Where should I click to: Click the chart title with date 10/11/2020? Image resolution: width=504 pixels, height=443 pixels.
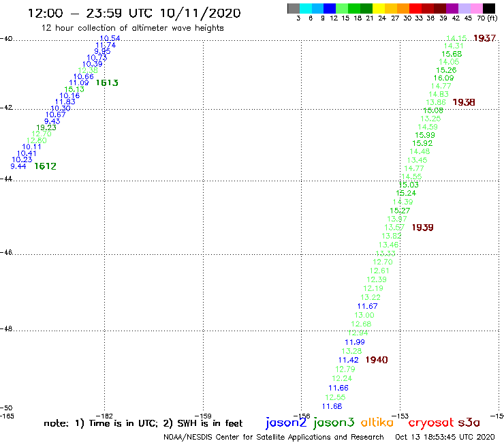134,13
